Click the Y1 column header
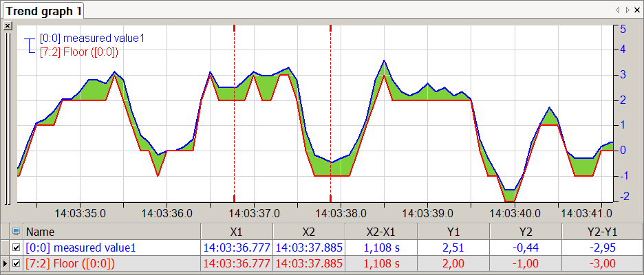Image resolution: width=644 pixels, height=275 pixels. click(x=453, y=232)
